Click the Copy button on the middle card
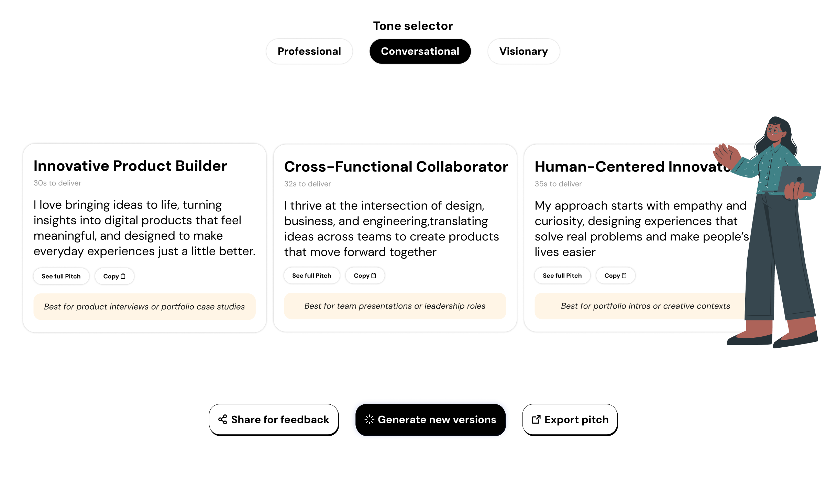 click(365, 275)
